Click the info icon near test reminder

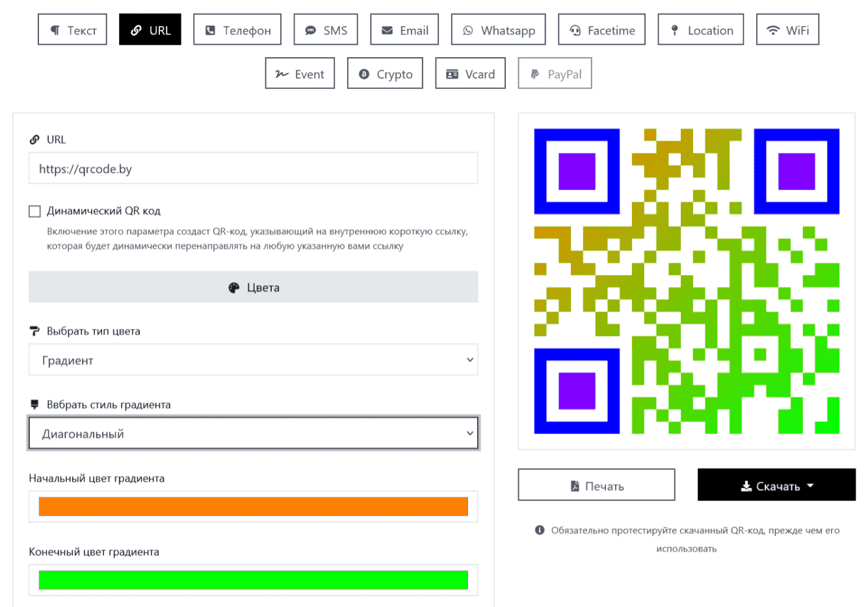540,530
